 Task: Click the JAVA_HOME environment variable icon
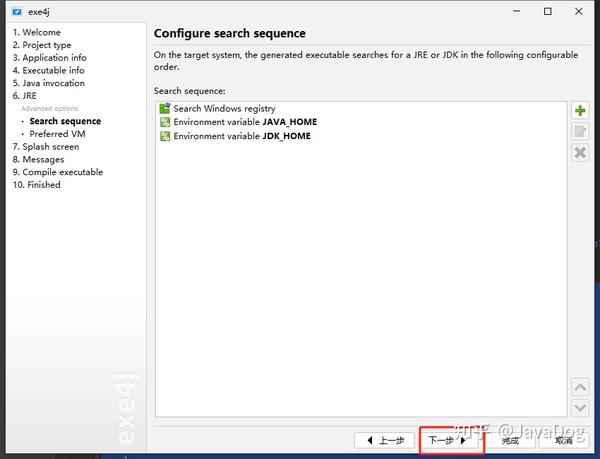click(x=165, y=122)
